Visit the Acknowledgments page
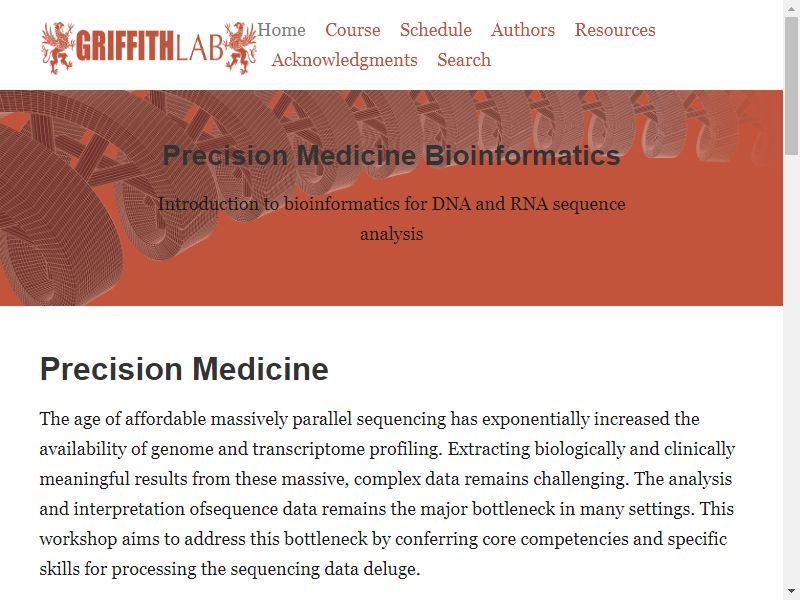This screenshot has width=800, height=600. [x=344, y=60]
